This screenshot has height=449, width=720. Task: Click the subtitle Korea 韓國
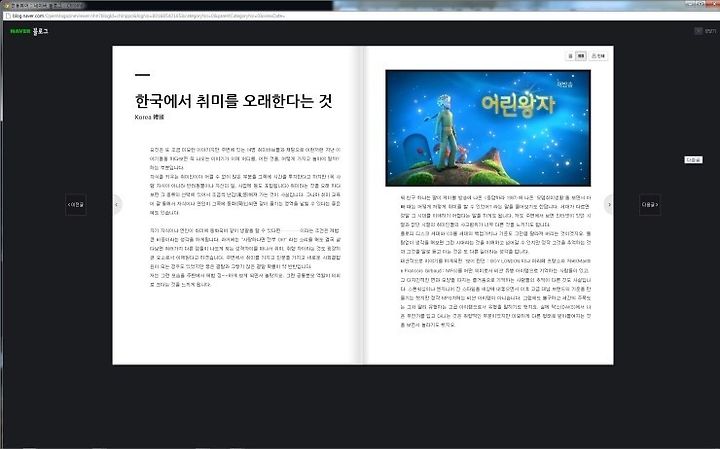pyautogui.click(x=149, y=117)
